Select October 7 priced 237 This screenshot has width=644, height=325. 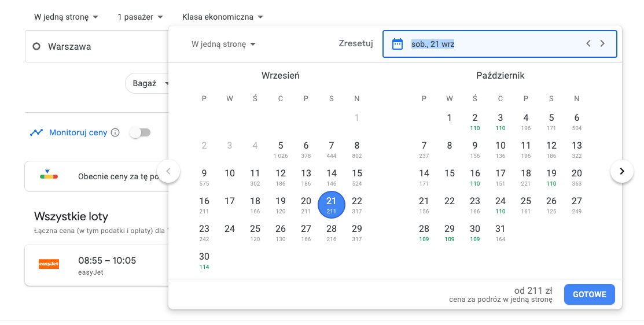click(x=424, y=150)
